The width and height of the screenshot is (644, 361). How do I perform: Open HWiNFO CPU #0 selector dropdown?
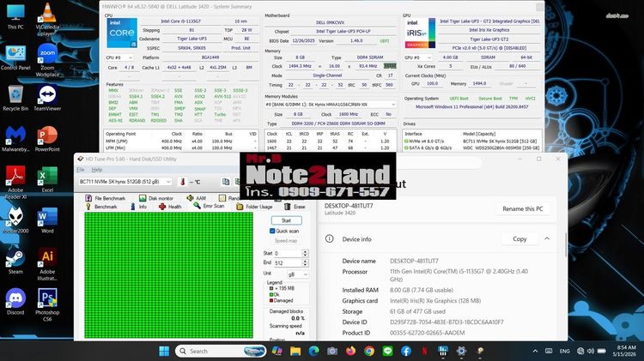[x=119, y=57]
